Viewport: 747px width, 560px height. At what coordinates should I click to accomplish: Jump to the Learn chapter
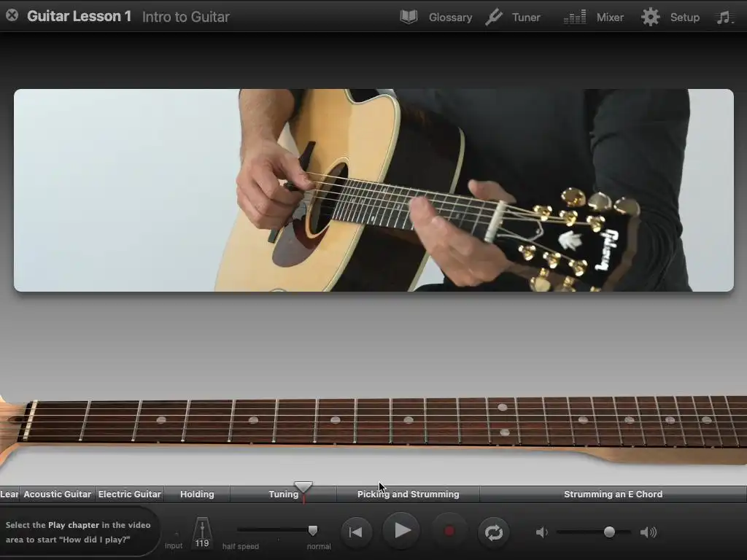(9, 494)
